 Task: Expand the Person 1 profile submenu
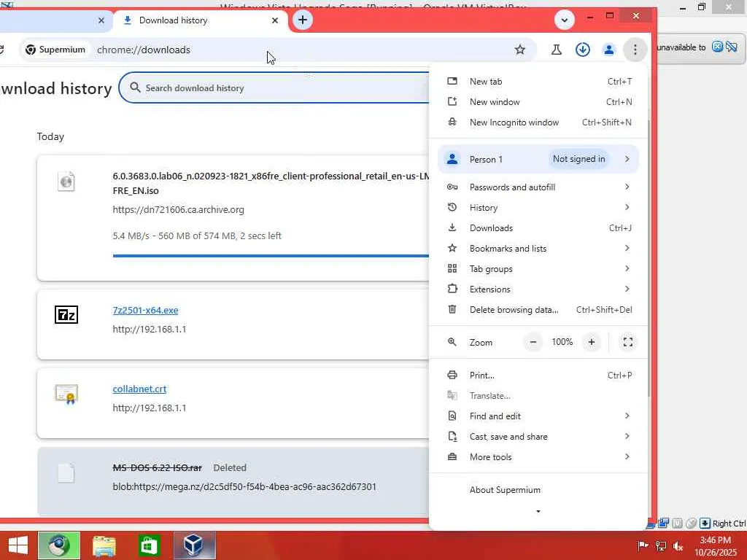tap(538, 159)
